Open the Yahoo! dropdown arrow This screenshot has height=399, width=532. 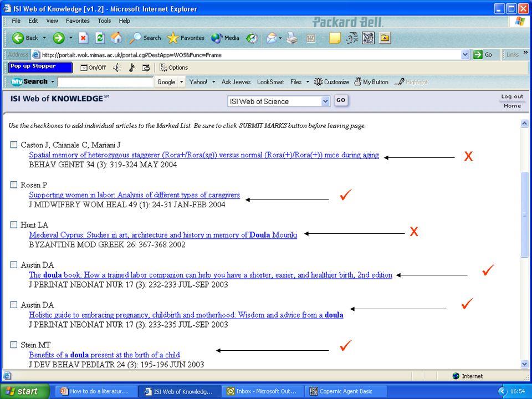[214, 82]
